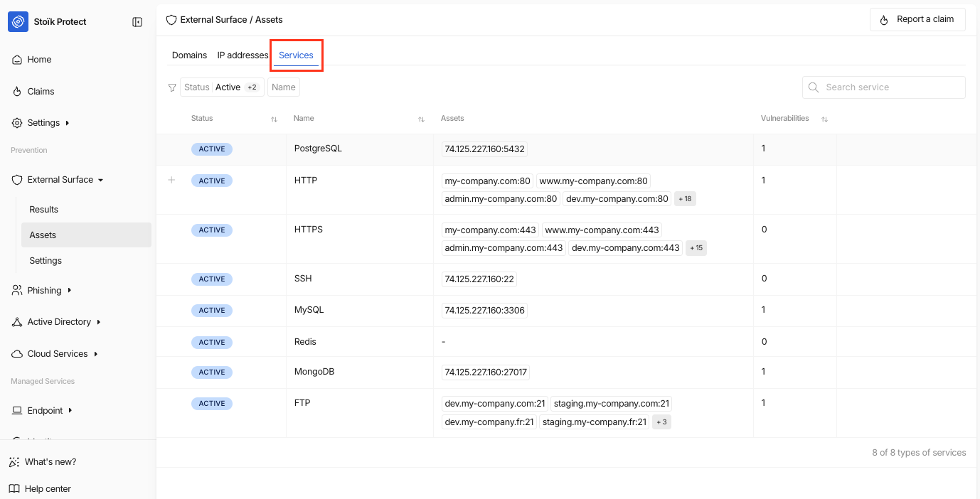Click the filter funnel icon
The height and width of the screenshot is (499, 980).
pos(172,87)
